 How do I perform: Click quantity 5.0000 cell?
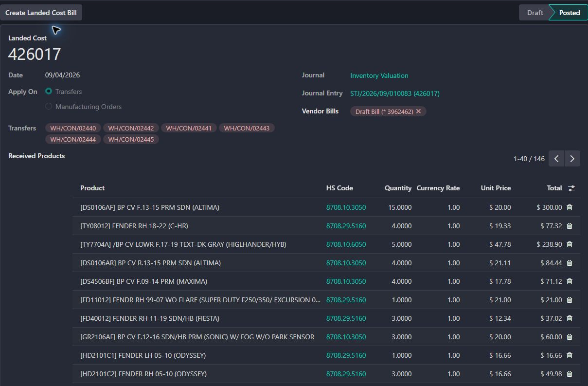[402, 244]
